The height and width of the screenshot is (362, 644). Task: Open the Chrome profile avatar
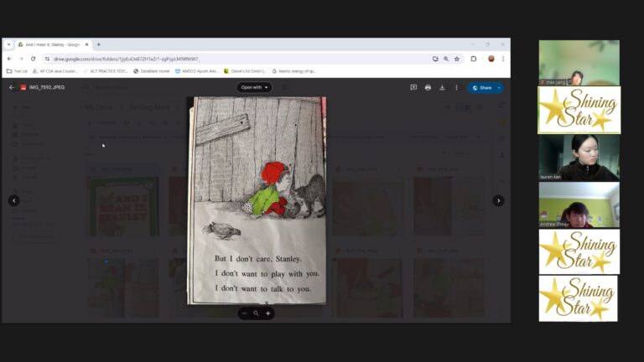tap(491, 59)
